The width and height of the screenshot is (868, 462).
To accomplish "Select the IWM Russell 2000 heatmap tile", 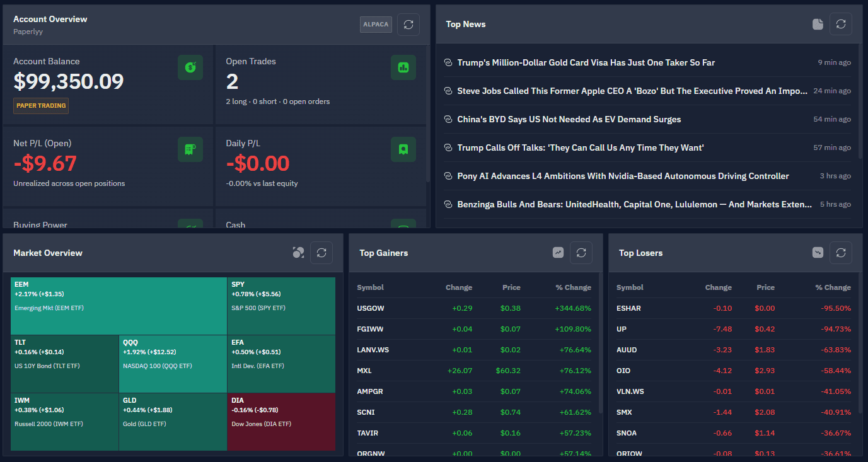I will click(x=65, y=422).
